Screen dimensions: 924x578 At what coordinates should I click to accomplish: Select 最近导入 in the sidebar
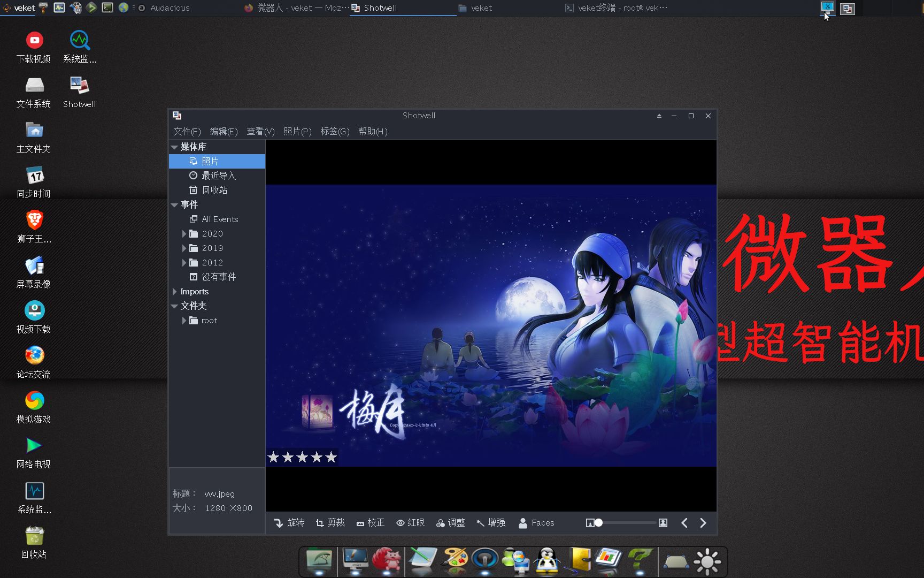(217, 176)
